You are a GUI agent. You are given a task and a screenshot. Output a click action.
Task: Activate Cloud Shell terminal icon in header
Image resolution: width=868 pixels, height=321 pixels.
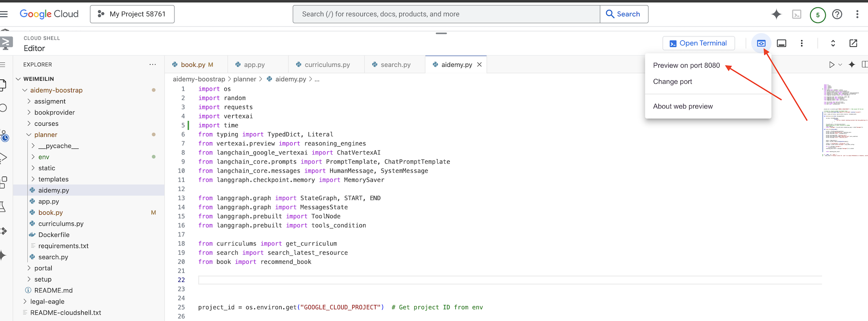point(797,14)
